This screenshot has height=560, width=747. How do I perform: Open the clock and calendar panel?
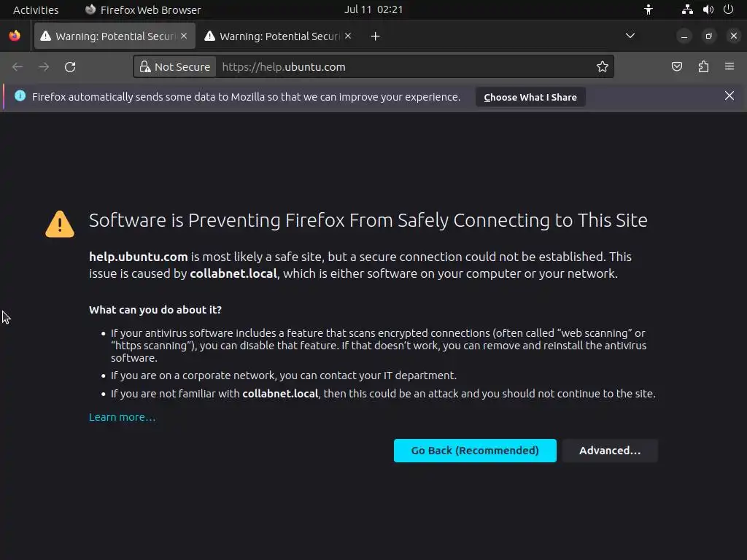point(373,9)
